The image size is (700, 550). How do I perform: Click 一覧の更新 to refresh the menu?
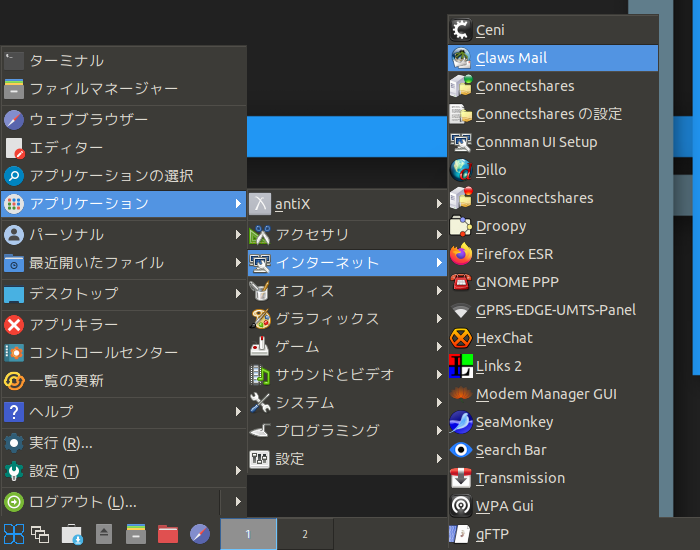click(x=124, y=381)
